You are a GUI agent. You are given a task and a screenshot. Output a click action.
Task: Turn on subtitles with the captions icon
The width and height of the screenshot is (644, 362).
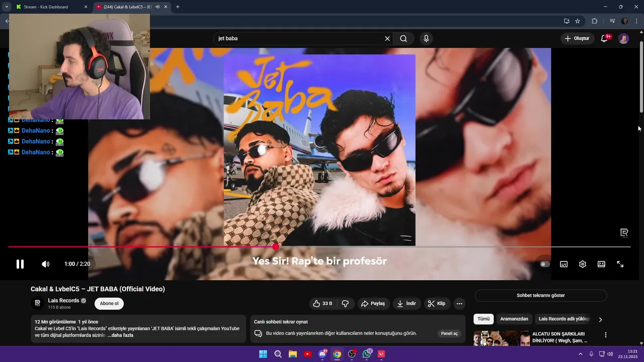(x=564, y=264)
